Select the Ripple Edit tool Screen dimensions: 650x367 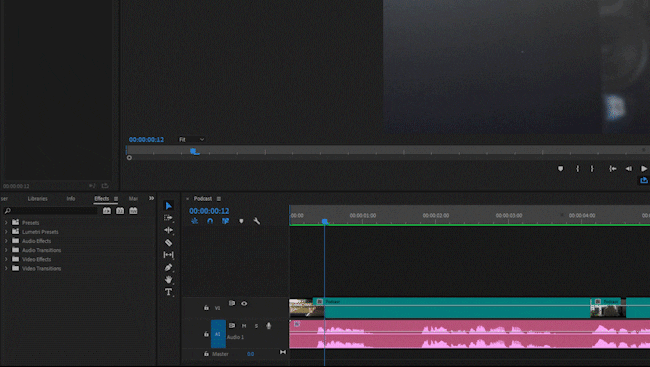(168, 230)
